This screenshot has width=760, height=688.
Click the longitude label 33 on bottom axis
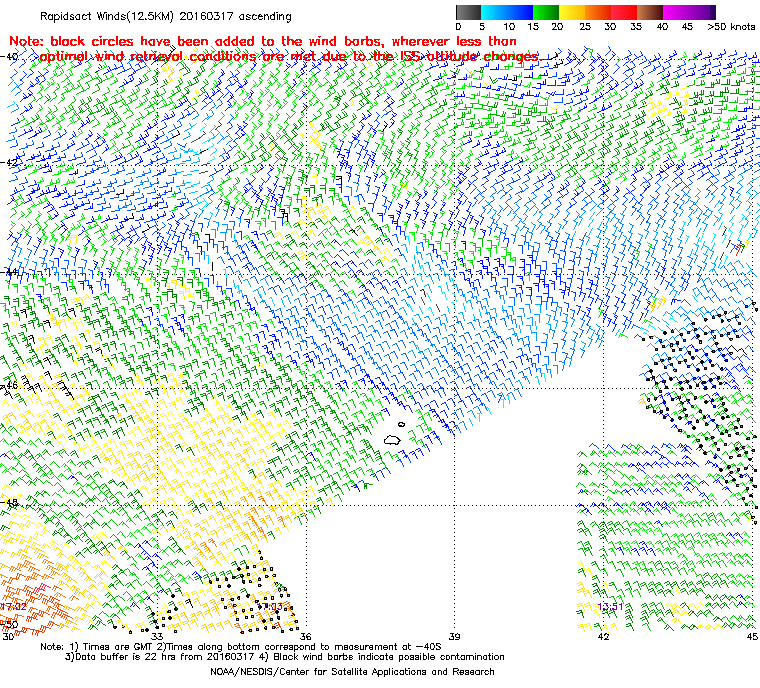coord(157,636)
